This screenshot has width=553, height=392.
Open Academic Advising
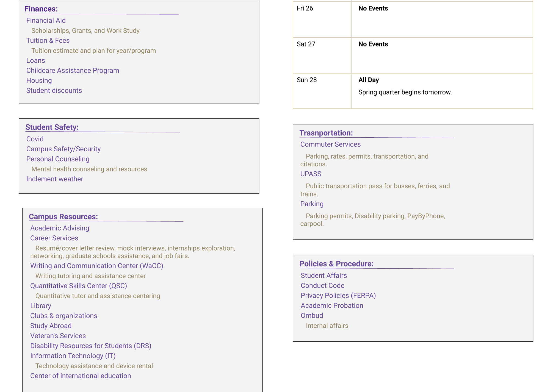[x=59, y=228]
